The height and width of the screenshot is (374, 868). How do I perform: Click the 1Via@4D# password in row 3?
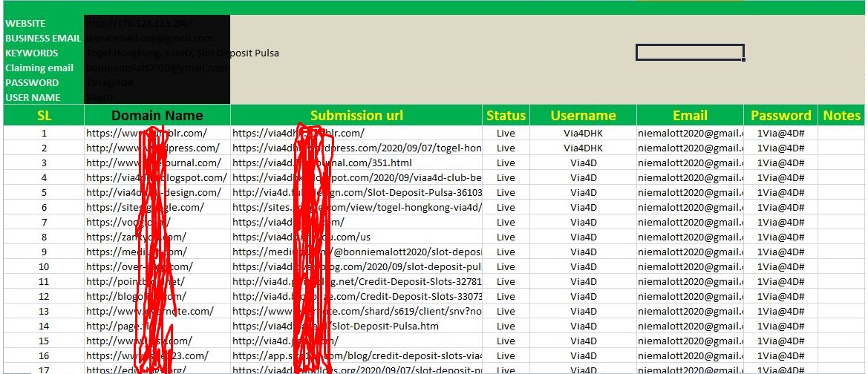[x=780, y=163]
